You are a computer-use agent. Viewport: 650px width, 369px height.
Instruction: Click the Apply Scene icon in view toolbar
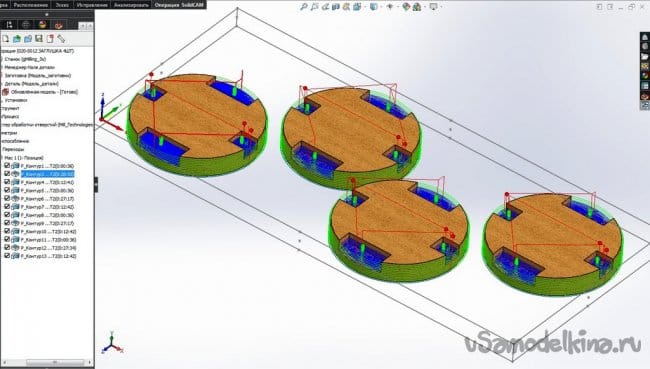click(x=417, y=6)
